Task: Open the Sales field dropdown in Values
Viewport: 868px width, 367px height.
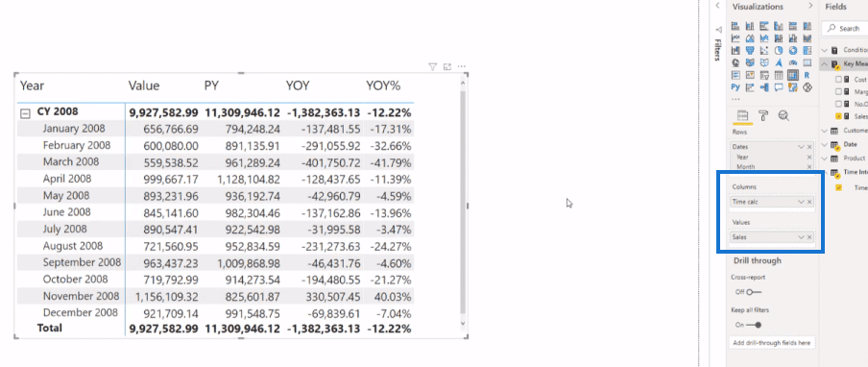Action: coord(801,237)
